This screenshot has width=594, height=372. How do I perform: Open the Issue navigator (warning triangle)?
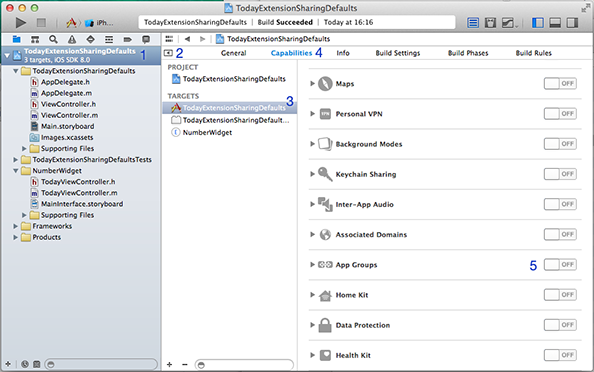(x=72, y=39)
